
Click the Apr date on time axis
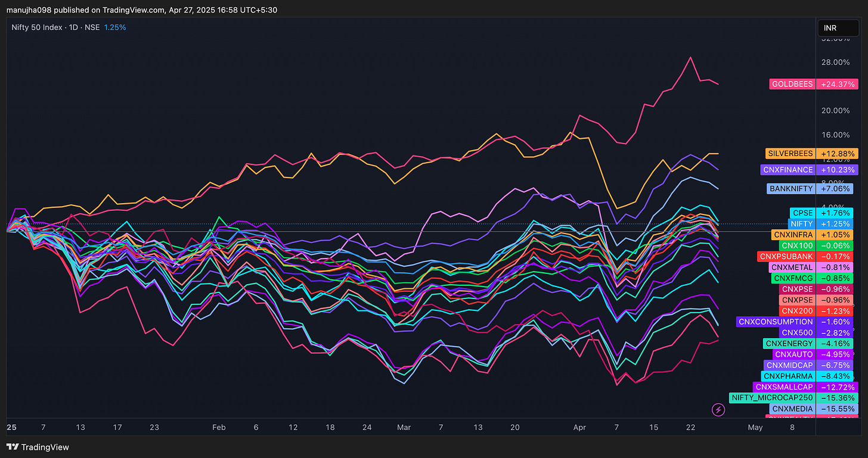click(579, 427)
